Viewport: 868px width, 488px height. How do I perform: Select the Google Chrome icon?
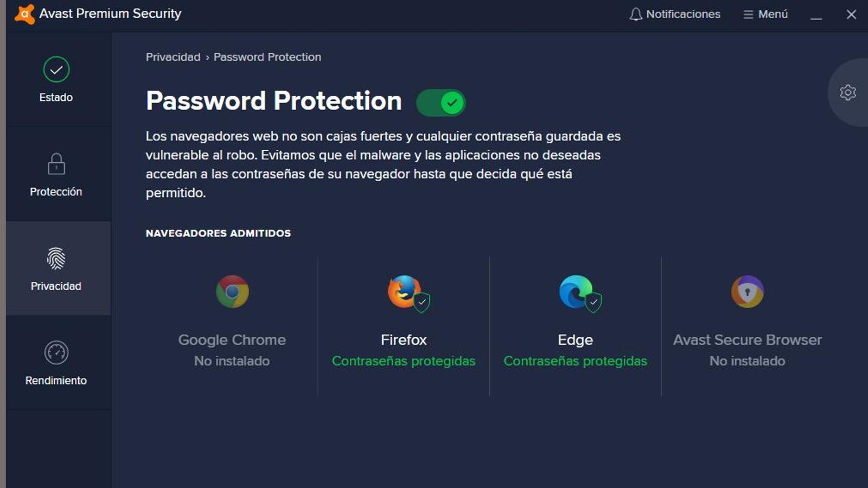coord(232,291)
